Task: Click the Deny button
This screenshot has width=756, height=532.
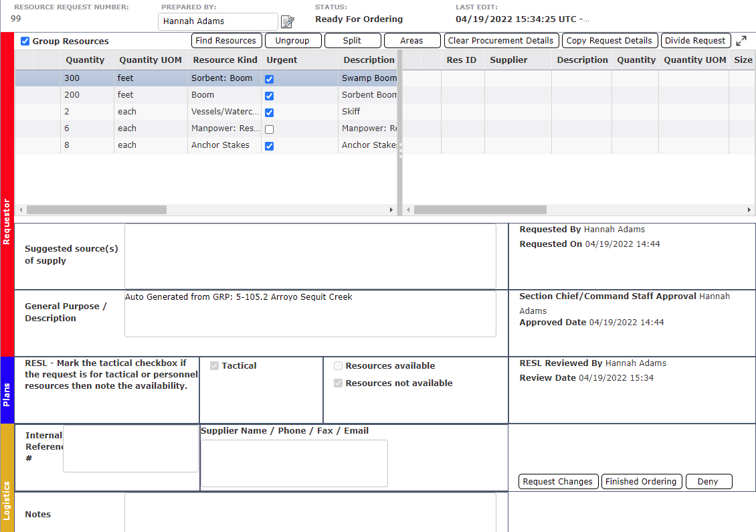Action: [708, 481]
